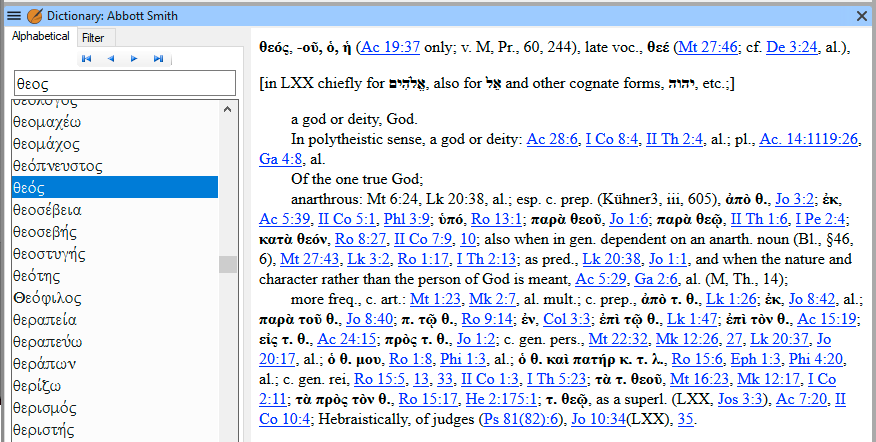
Task: Go to last dictionary entry
Action: 158,59
